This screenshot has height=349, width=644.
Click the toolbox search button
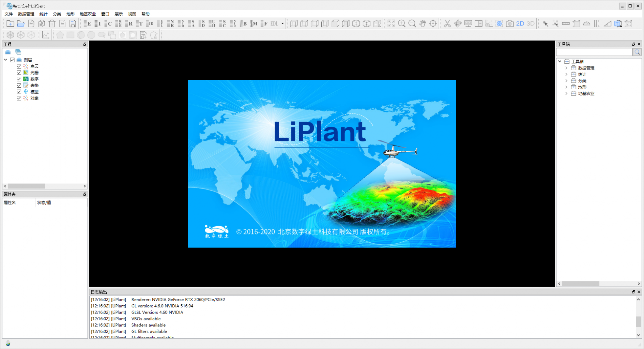tap(637, 52)
